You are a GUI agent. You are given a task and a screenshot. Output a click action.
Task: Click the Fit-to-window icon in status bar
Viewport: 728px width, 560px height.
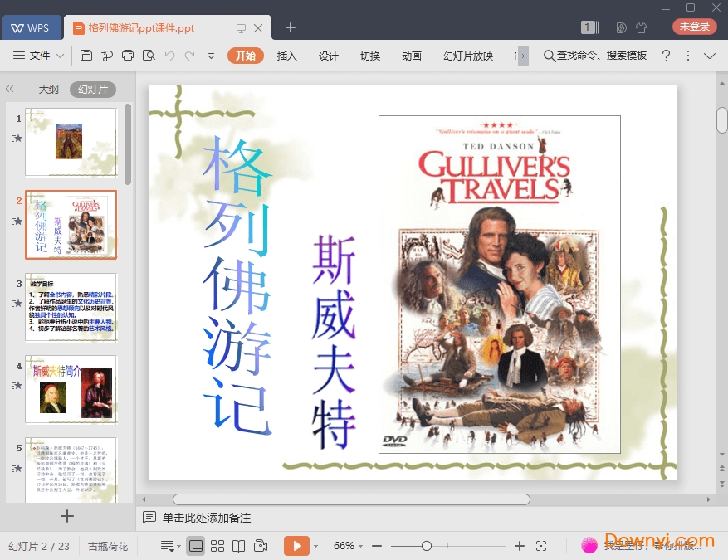point(542,545)
